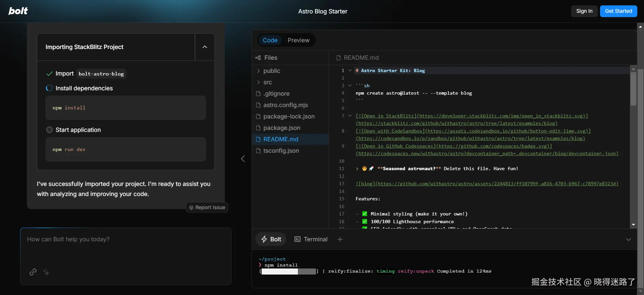Click the Sign In button

584,11
